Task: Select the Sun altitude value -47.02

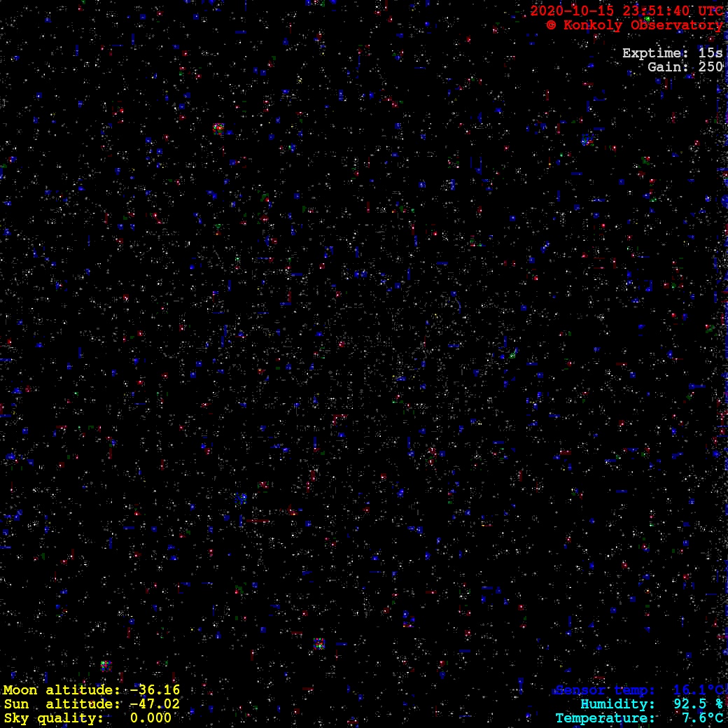Action: pos(154,704)
